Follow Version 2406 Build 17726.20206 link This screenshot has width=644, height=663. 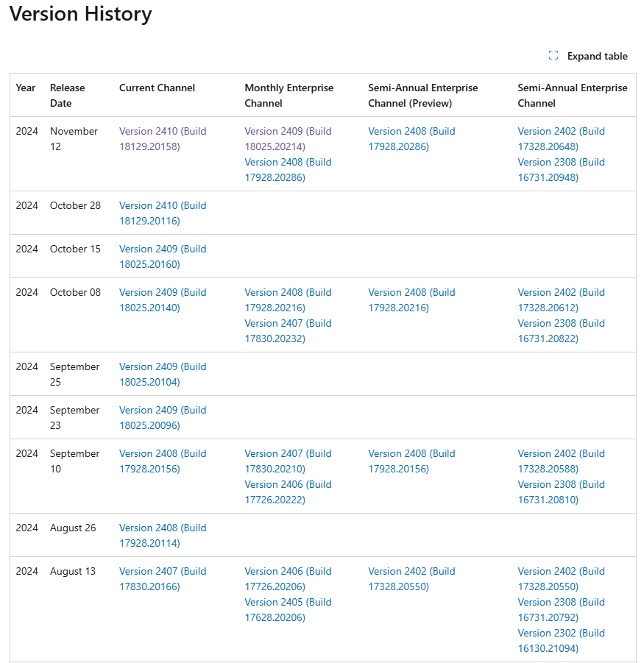[288, 579]
